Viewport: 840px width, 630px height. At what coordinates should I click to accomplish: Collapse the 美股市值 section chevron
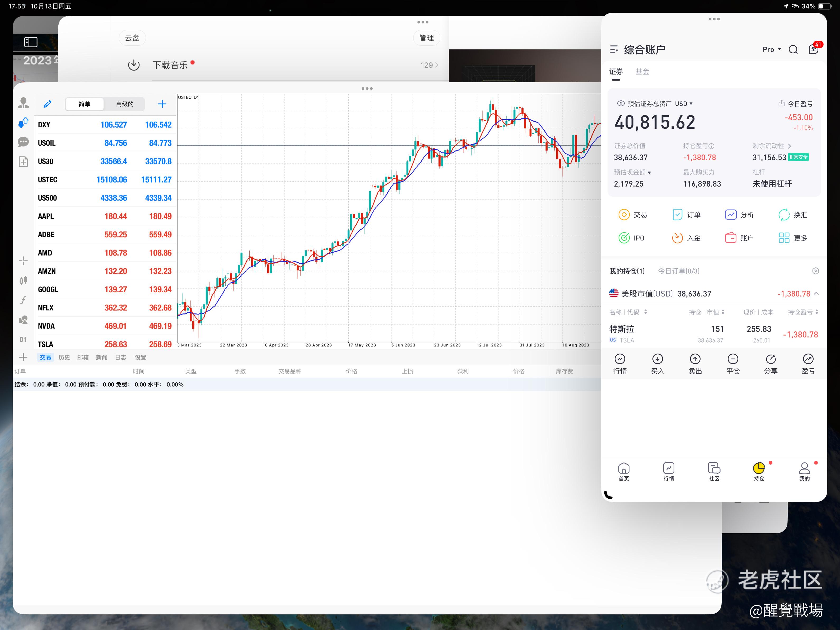click(x=816, y=293)
